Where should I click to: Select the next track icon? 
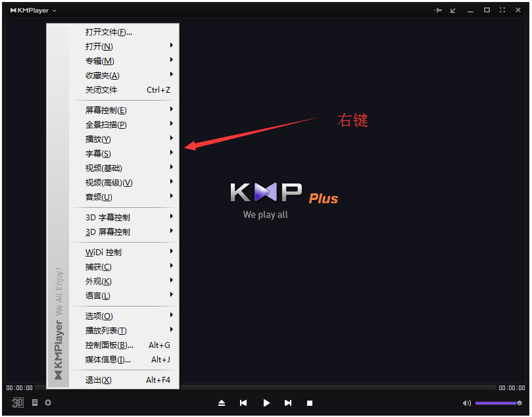pyautogui.click(x=288, y=403)
